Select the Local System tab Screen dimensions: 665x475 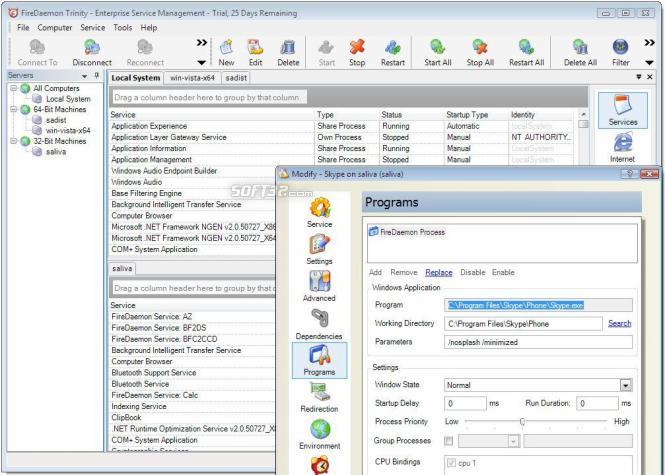click(x=136, y=78)
